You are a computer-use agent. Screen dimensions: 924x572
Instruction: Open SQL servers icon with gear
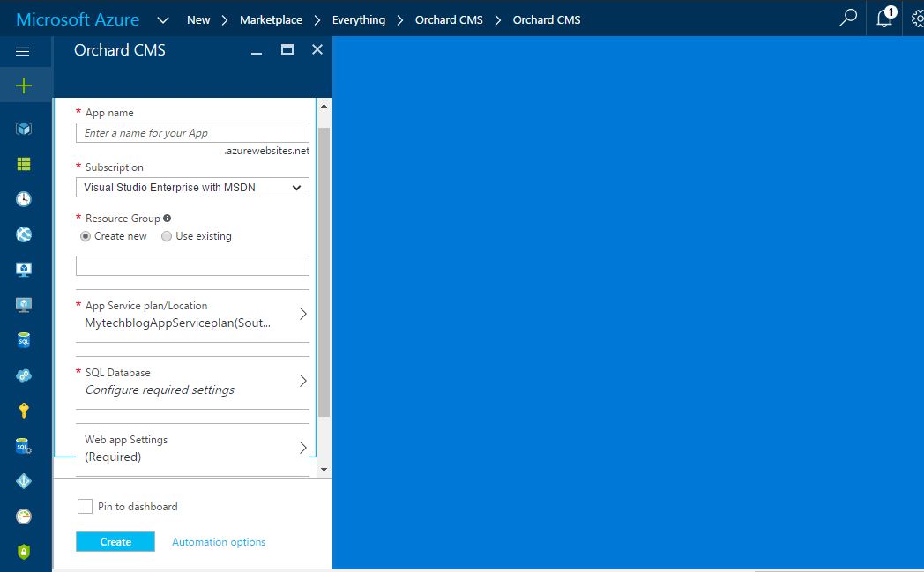24,446
